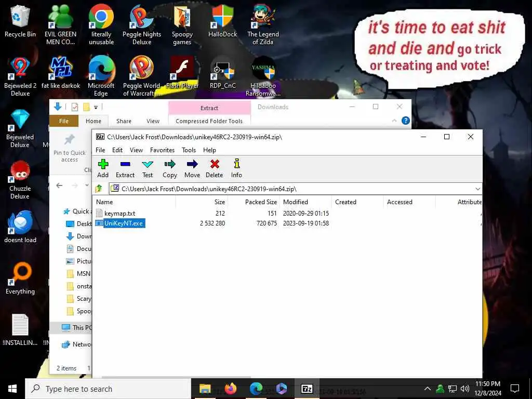Viewport: 532px width, 399px height.
Task: Select The Legend of Zilda shortcut
Action: coord(263,24)
